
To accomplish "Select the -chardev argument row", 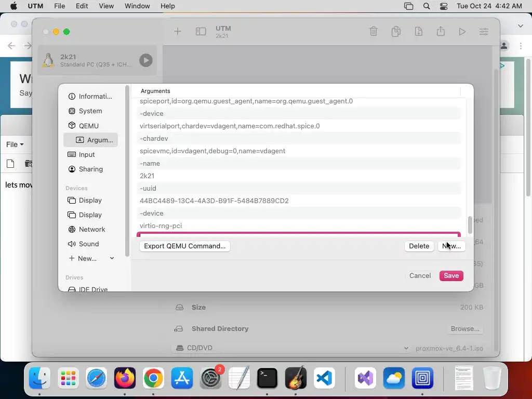I will point(299,138).
